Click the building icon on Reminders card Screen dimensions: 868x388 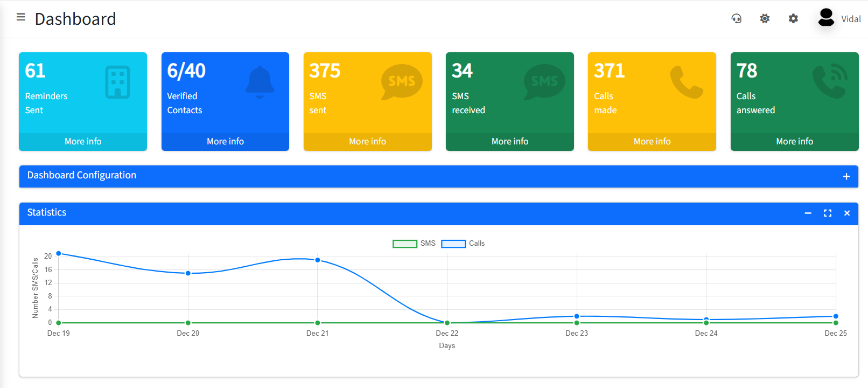(x=117, y=82)
